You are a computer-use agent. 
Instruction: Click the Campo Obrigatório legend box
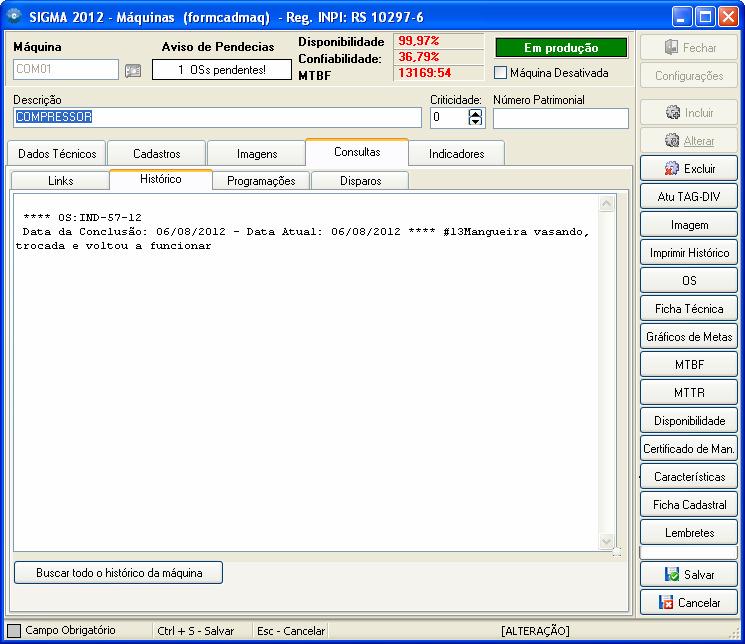(x=14, y=631)
